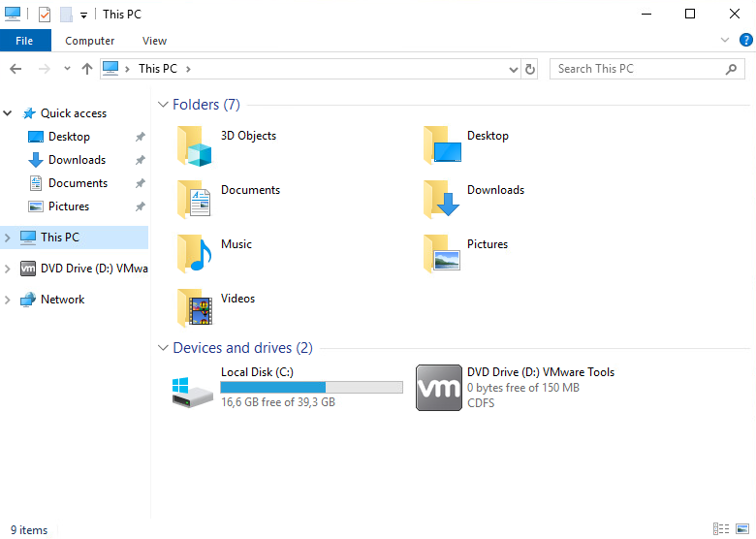Collapse the Quick access tree node
756x539 pixels.
coord(7,113)
